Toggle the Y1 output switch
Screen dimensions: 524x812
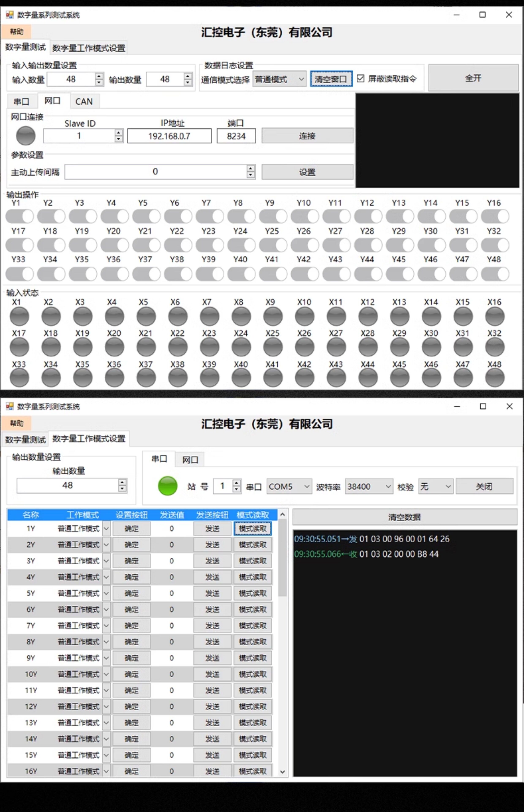pos(19,216)
